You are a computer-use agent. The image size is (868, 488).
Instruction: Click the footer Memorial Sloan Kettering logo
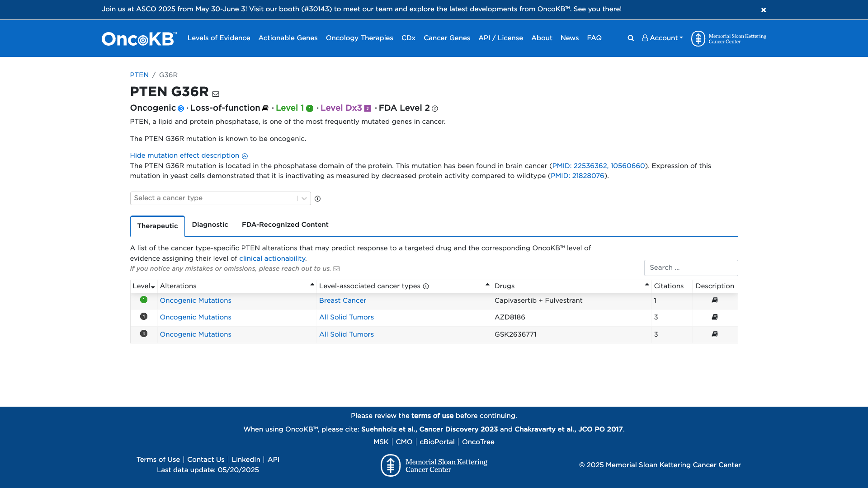click(x=434, y=465)
